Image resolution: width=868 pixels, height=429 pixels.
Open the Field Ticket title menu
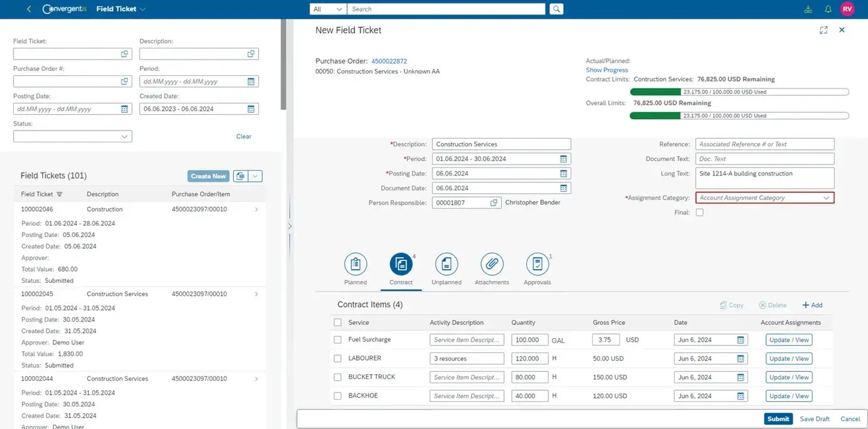click(x=121, y=9)
